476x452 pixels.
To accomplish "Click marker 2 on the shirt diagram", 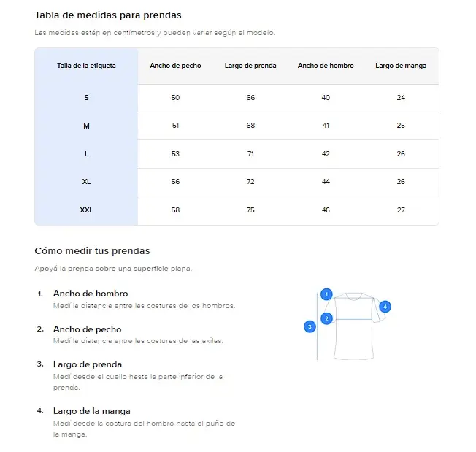I will coord(326,318).
